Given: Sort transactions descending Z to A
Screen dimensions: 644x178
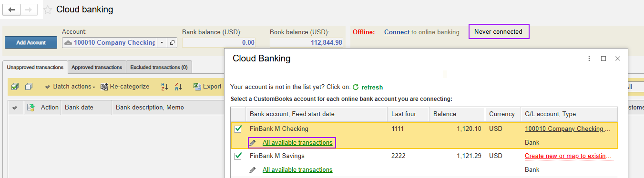Looking at the screenshot, I should pos(178,87).
